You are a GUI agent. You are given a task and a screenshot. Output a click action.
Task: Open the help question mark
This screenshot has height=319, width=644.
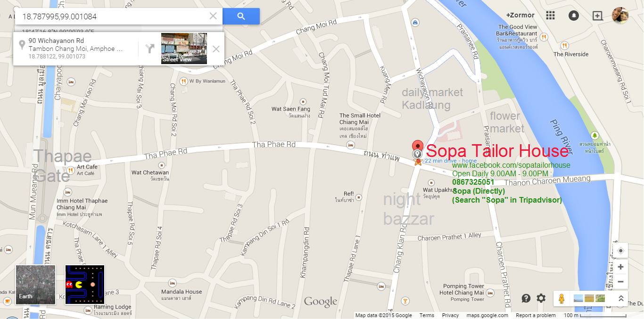(x=526, y=298)
